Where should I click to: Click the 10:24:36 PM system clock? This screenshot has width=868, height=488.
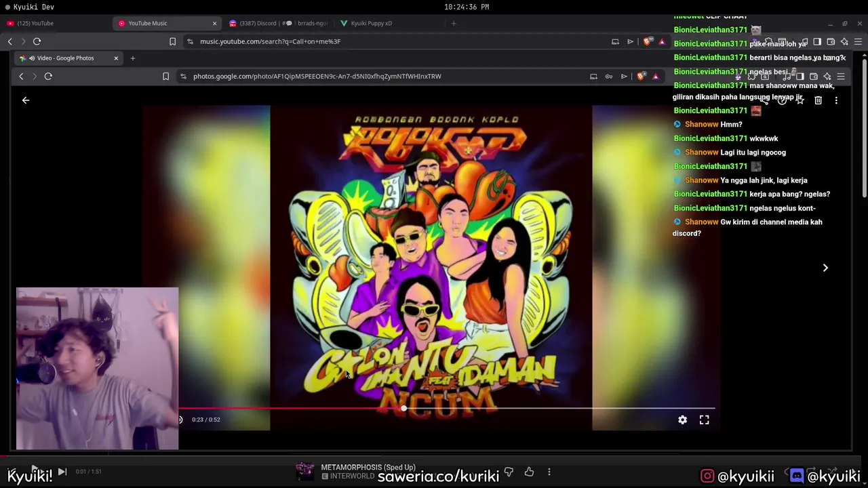pos(467,7)
